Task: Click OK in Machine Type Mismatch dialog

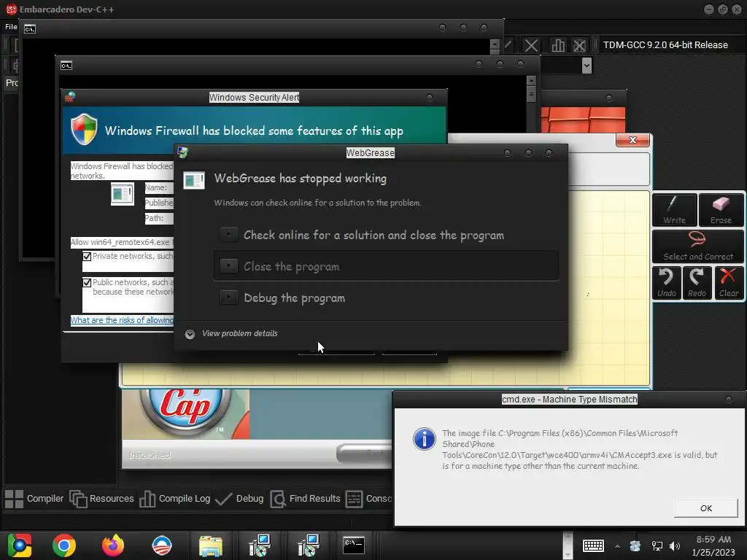Action: tap(706, 508)
